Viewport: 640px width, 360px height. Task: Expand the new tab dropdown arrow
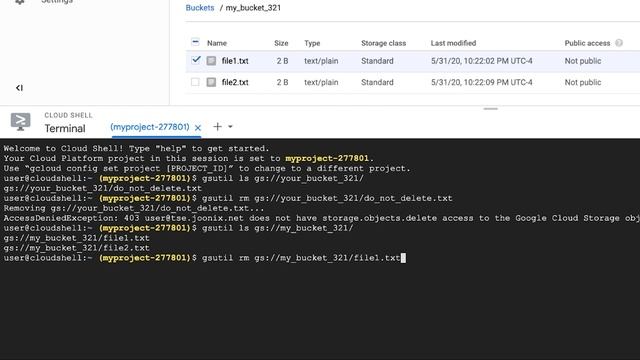230,127
